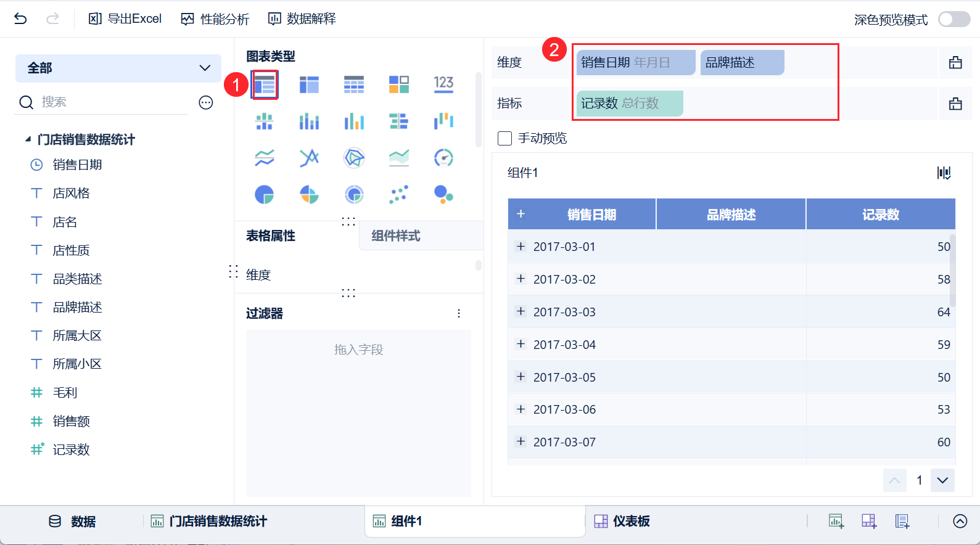Select the grouped table chart type

point(265,84)
